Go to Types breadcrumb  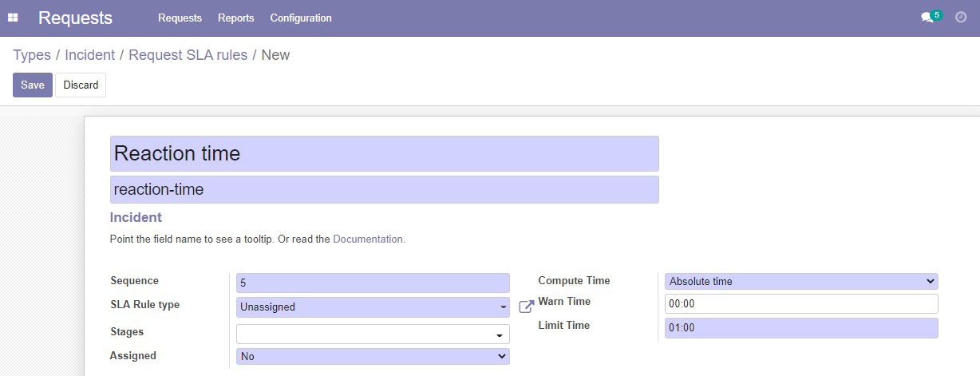pyautogui.click(x=32, y=55)
